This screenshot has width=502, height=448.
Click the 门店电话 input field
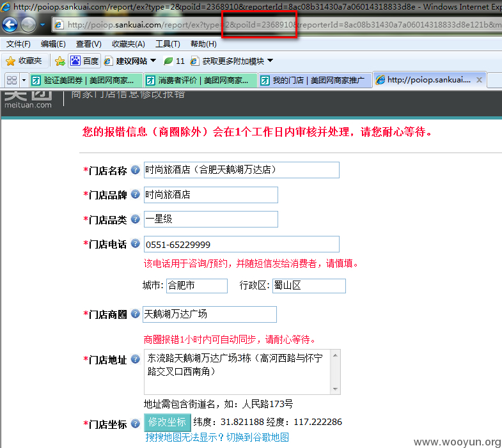[241, 244]
